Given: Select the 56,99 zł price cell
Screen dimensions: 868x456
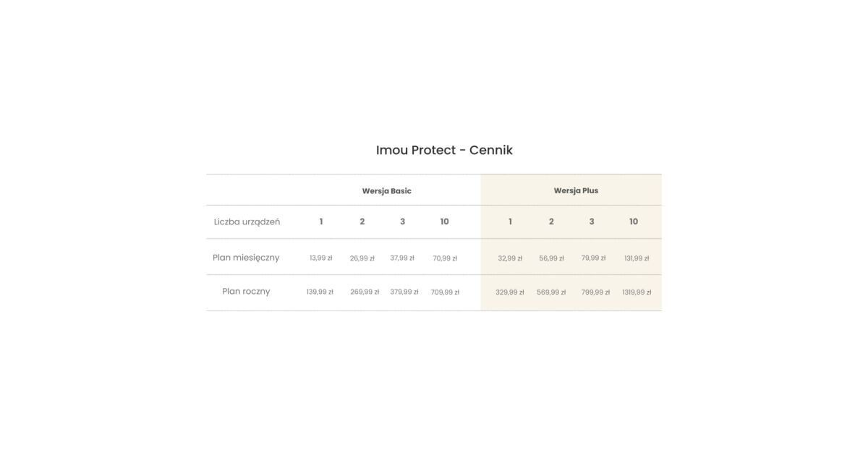Looking at the screenshot, I should coord(551,258).
